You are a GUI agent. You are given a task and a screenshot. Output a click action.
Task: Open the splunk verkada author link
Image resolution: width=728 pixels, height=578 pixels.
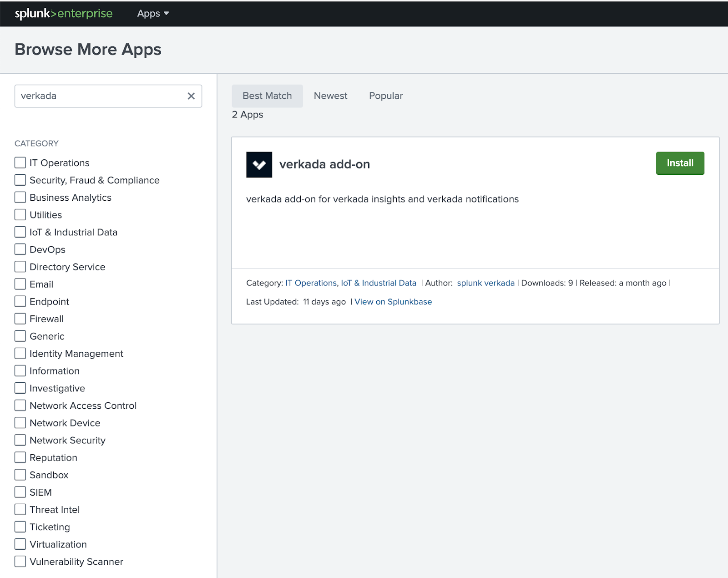point(485,283)
